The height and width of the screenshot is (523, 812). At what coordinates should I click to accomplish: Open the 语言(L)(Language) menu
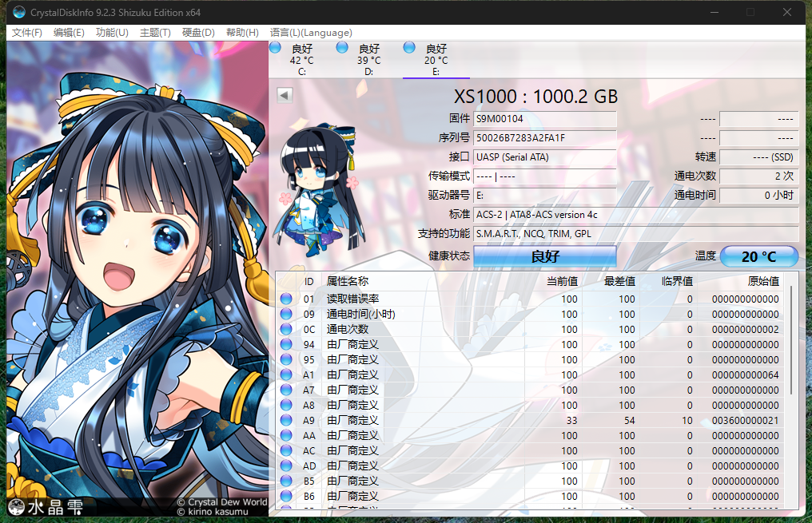[x=311, y=33]
